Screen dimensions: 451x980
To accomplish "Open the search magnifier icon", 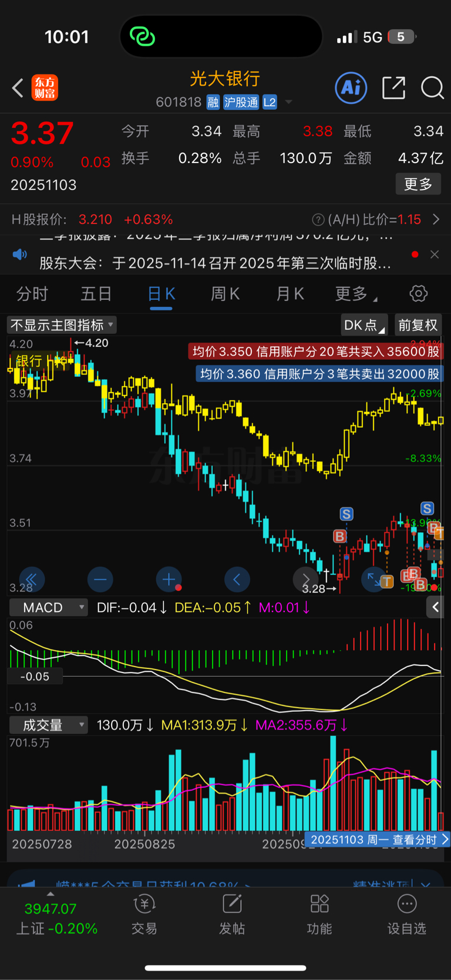I will [432, 88].
